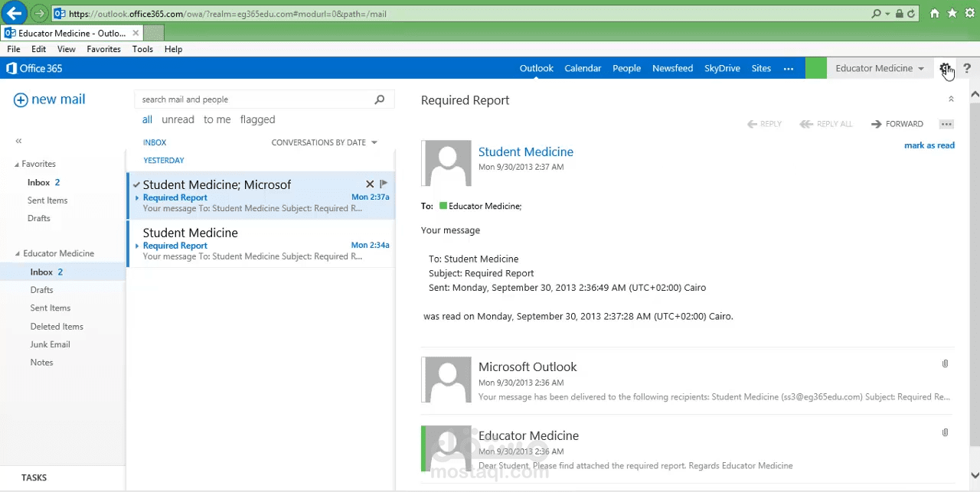
Task: Open the browser home icon
Action: 934,14
